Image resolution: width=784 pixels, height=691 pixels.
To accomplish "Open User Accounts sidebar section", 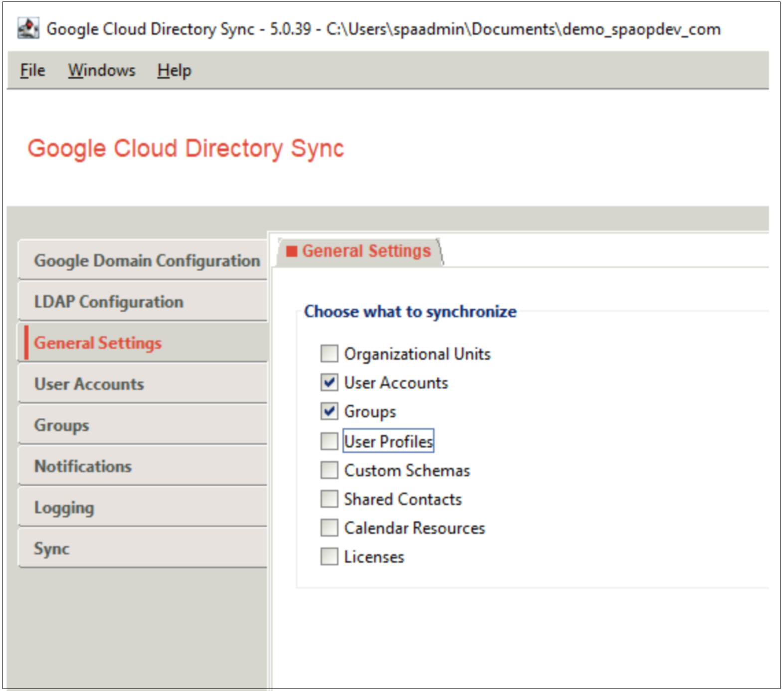I will coord(89,384).
